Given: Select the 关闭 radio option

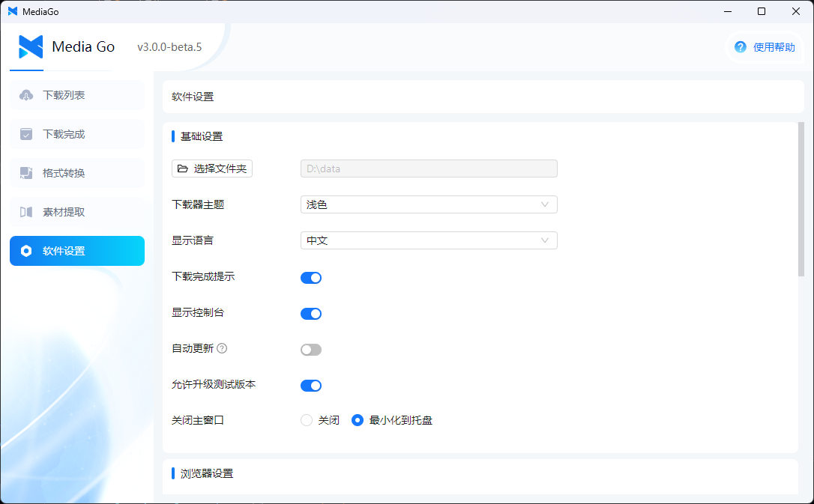Looking at the screenshot, I should [307, 420].
